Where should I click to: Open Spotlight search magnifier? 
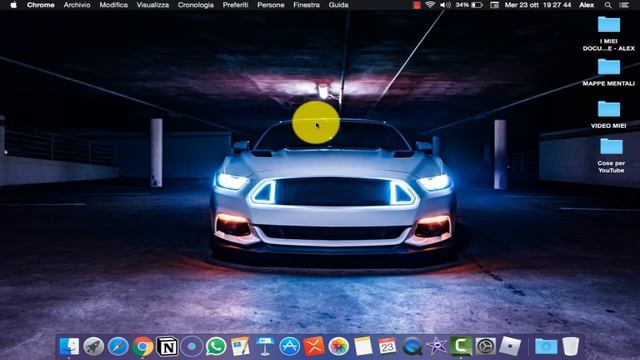[608, 5]
